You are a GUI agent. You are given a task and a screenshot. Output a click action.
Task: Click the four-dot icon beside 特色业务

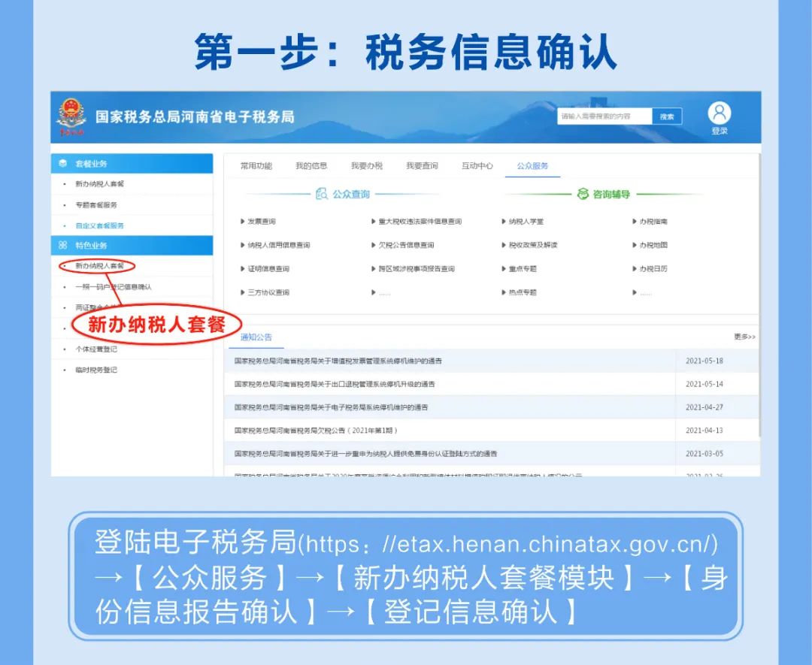pyautogui.click(x=62, y=245)
